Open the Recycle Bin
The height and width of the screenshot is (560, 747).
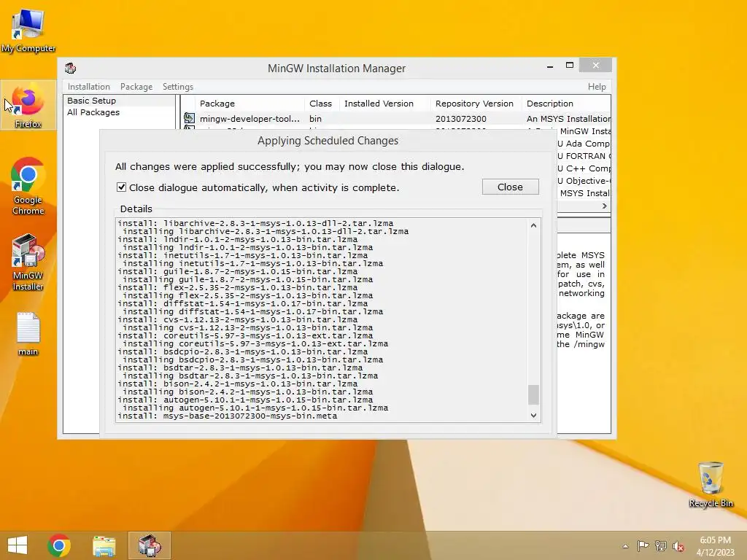[x=711, y=484]
